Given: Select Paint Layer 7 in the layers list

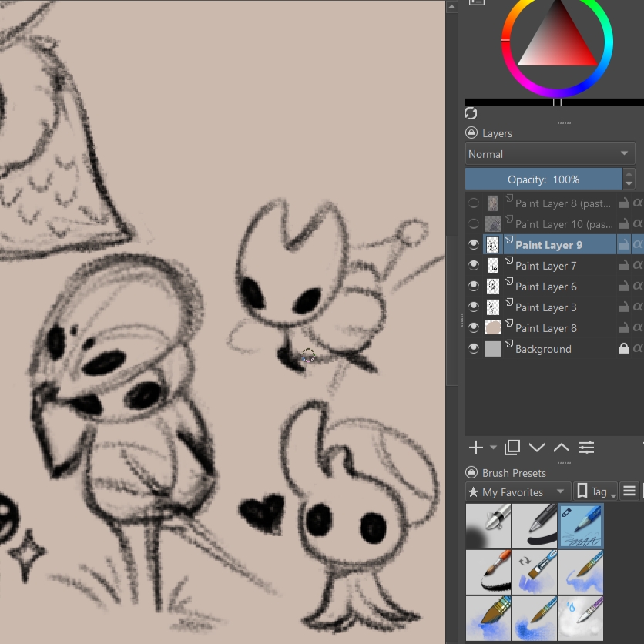Looking at the screenshot, I should [x=545, y=266].
